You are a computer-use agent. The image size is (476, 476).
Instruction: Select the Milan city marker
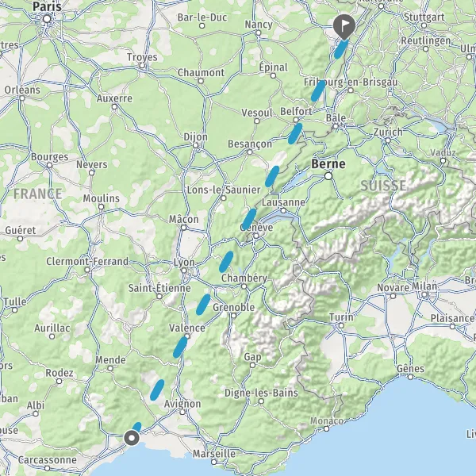point(424,294)
